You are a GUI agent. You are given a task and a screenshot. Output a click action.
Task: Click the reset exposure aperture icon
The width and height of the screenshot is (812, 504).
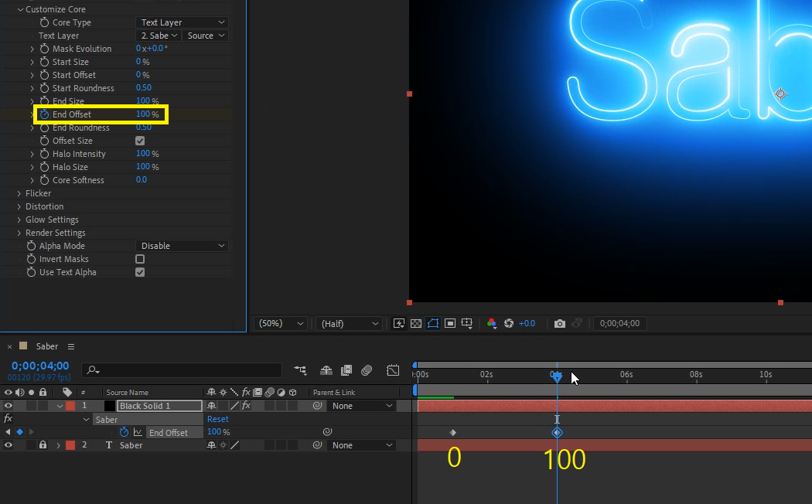coord(509,323)
